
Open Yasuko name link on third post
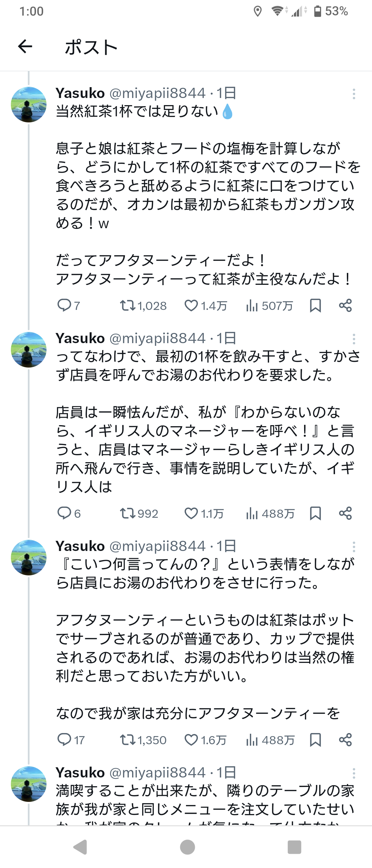coord(80,546)
